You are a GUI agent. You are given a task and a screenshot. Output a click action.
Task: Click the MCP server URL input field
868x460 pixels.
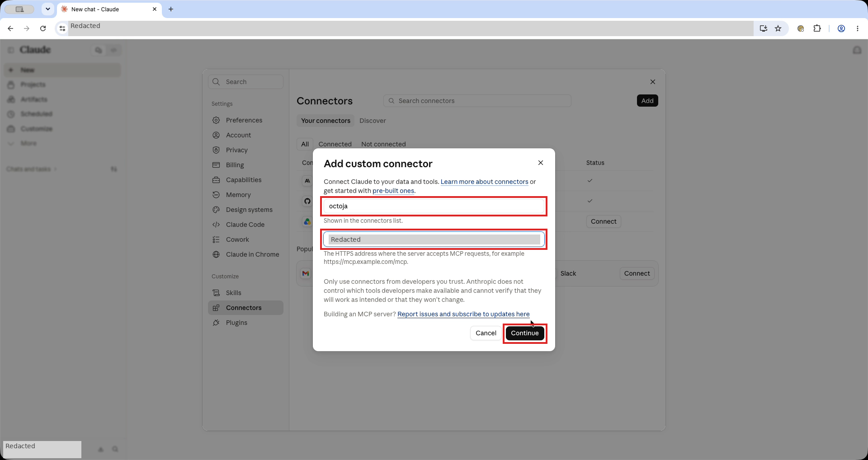(434, 239)
